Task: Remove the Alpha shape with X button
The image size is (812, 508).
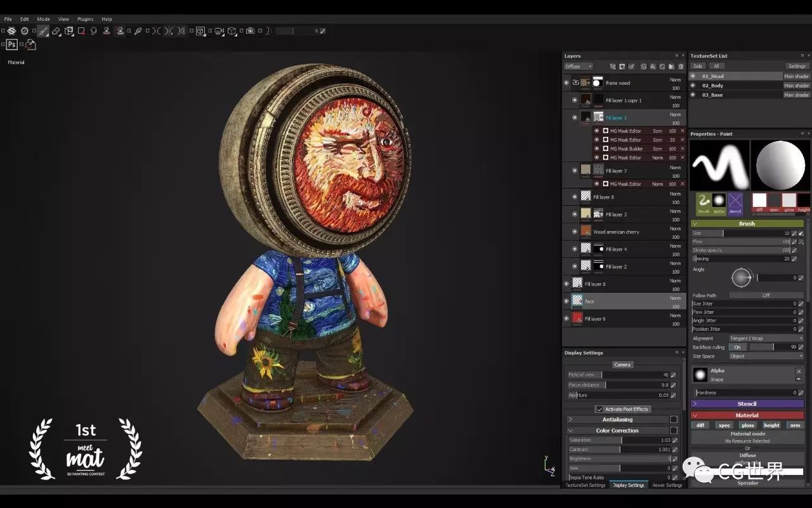Action: pos(799,371)
